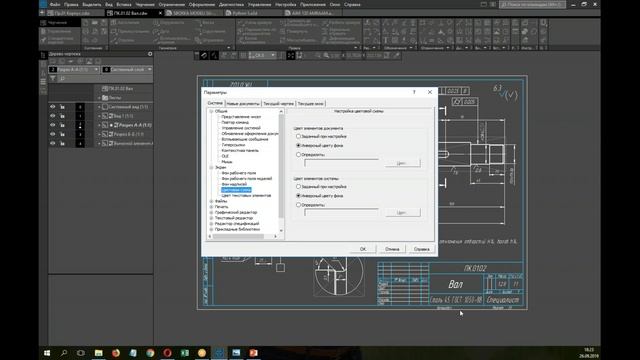The height and width of the screenshot is (360, 640).
Task: Click the Справка button in the dialog
Action: [421, 249]
